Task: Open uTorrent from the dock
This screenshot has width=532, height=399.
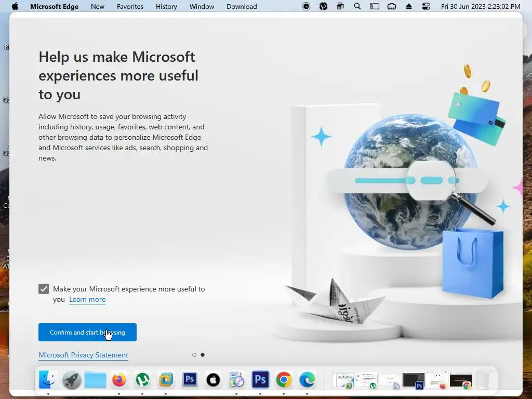Action: (x=142, y=380)
